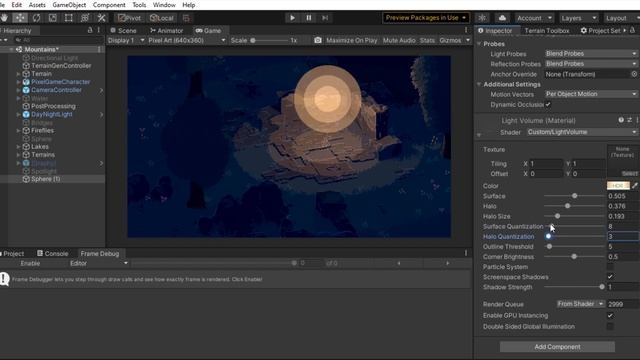Image resolution: width=640 pixels, height=360 pixels.
Task: Open the Window menu
Action: point(164,5)
